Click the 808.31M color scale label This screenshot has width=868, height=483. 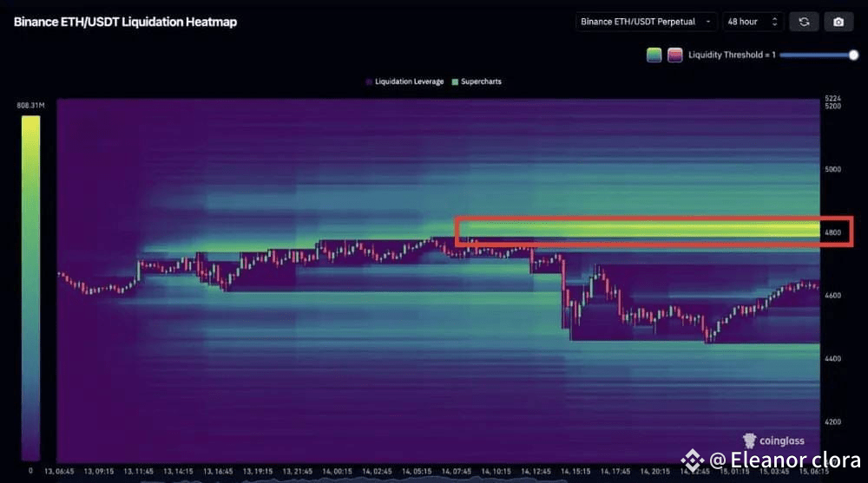30,105
